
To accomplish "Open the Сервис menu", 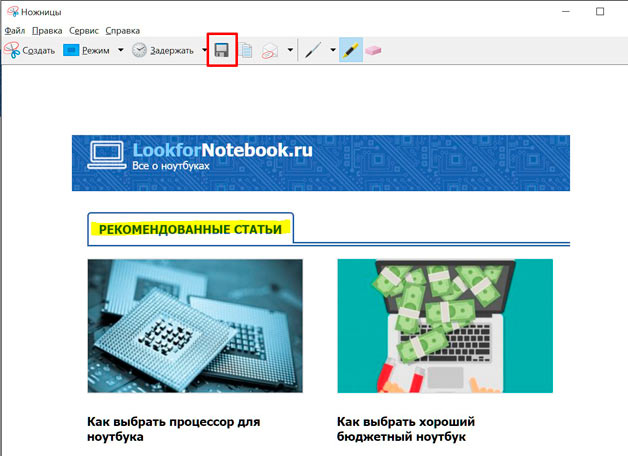I will (85, 31).
